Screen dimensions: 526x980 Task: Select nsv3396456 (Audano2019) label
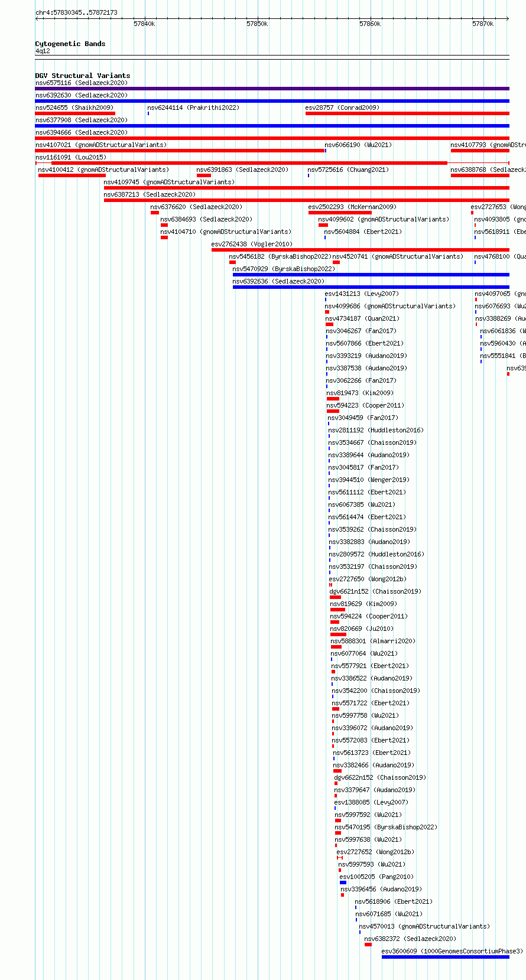pyautogui.click(x=381, y=889)
